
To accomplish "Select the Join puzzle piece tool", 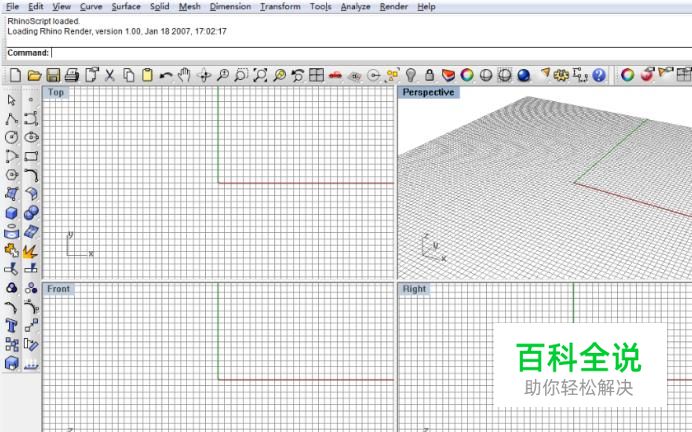I will (11, 251).
